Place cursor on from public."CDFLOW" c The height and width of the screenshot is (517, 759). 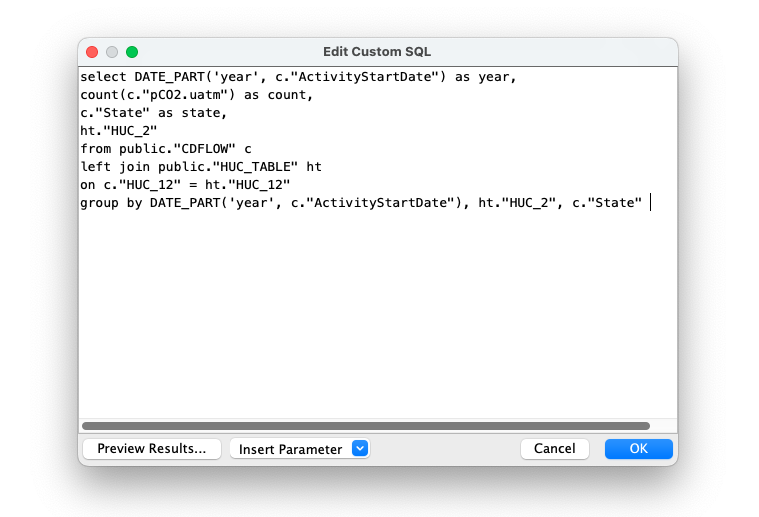166,149
